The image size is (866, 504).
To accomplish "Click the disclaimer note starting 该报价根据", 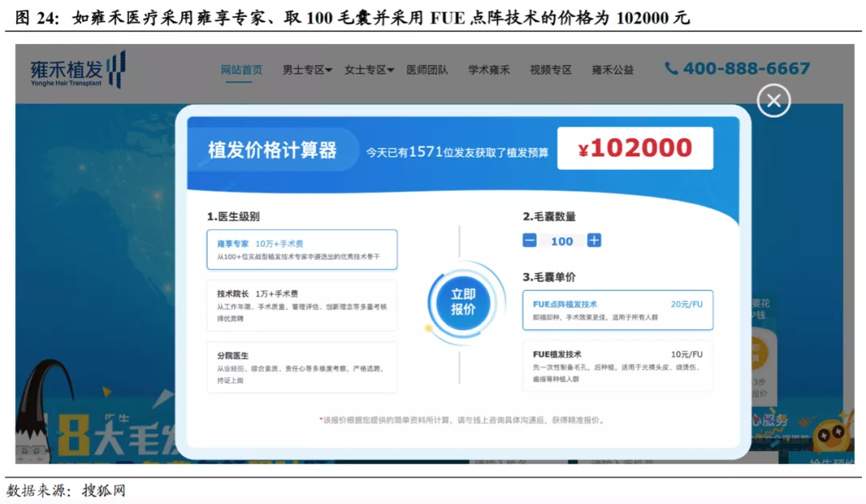I will tap(463, 420).
